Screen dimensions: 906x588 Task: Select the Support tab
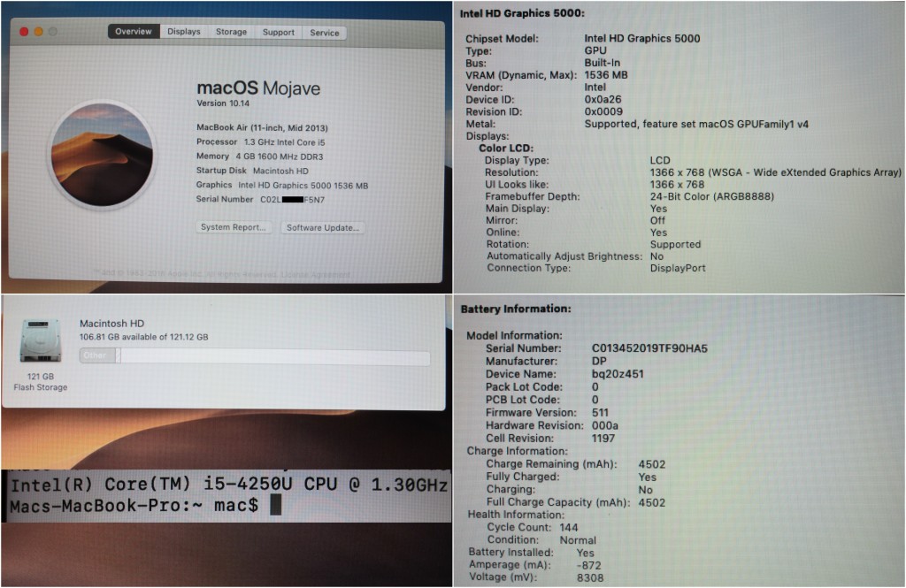278,32
